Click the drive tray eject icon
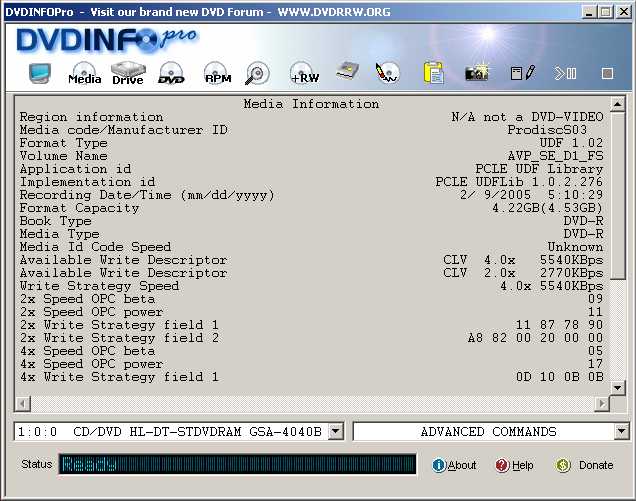The image size is (636, 501). (x=348, y=71)
